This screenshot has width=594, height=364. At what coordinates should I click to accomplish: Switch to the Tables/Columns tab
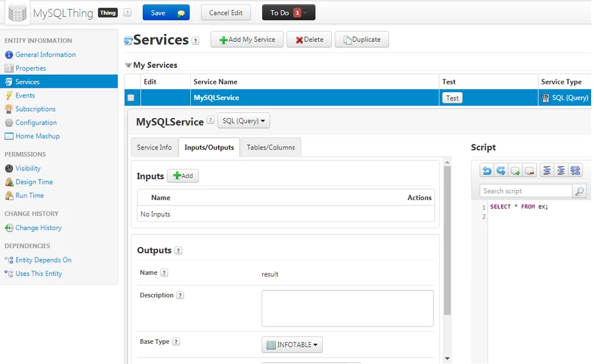[x=271, y=147]
